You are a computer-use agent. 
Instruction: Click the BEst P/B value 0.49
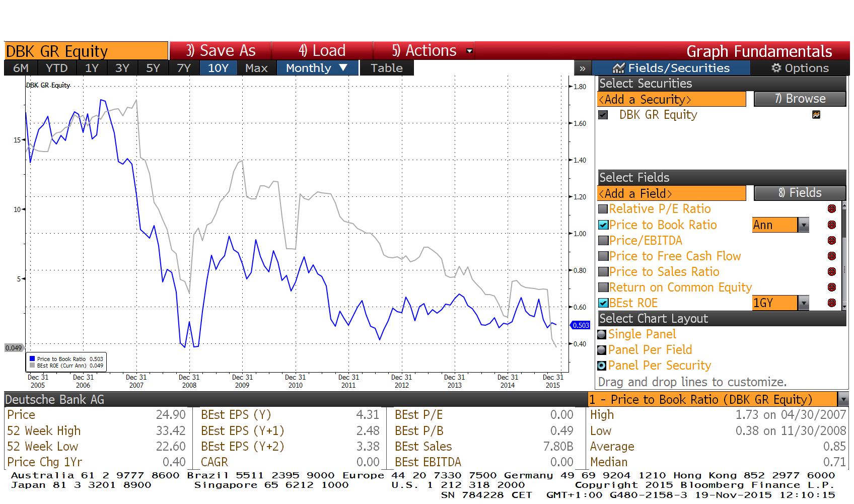click(561, 431)
